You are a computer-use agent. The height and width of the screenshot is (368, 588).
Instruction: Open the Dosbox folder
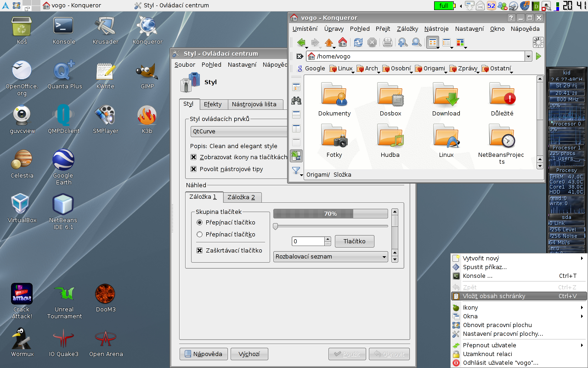(x=390, y=99)
